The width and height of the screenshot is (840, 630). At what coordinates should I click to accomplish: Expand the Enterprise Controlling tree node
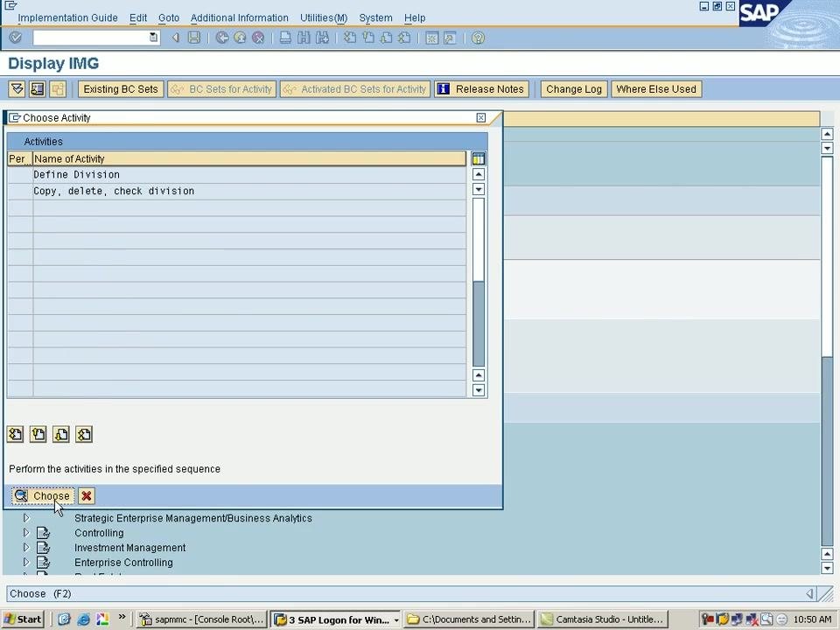pos(25,562)
